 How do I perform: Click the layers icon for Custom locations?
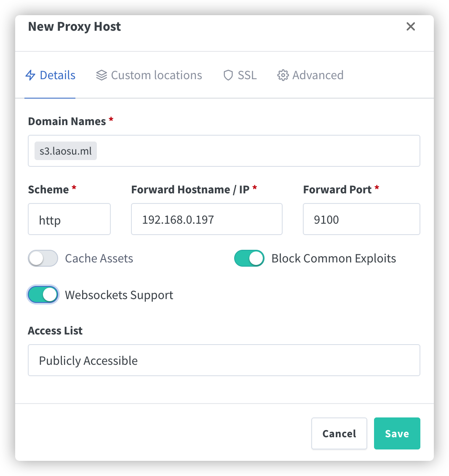coord(102,75)
